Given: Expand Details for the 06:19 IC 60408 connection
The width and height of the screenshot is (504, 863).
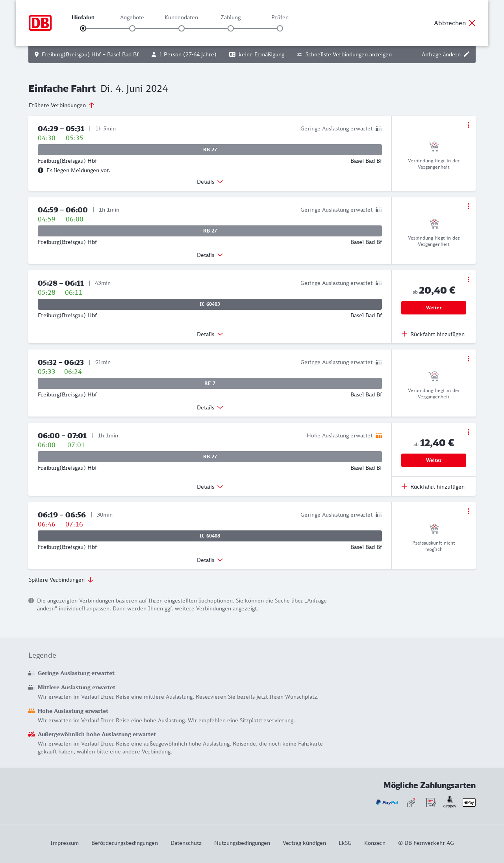Looking at the screenshot, I should (210, 560).
